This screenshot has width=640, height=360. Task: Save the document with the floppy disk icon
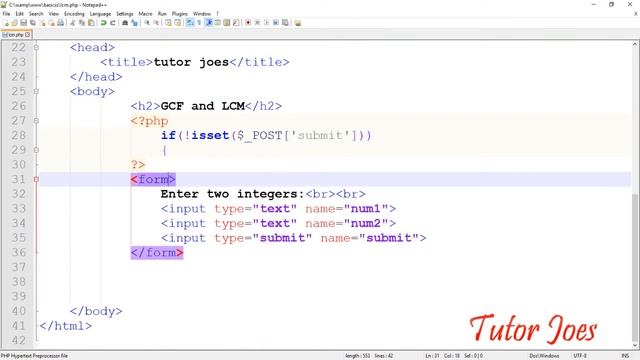[x=23, y=23]
